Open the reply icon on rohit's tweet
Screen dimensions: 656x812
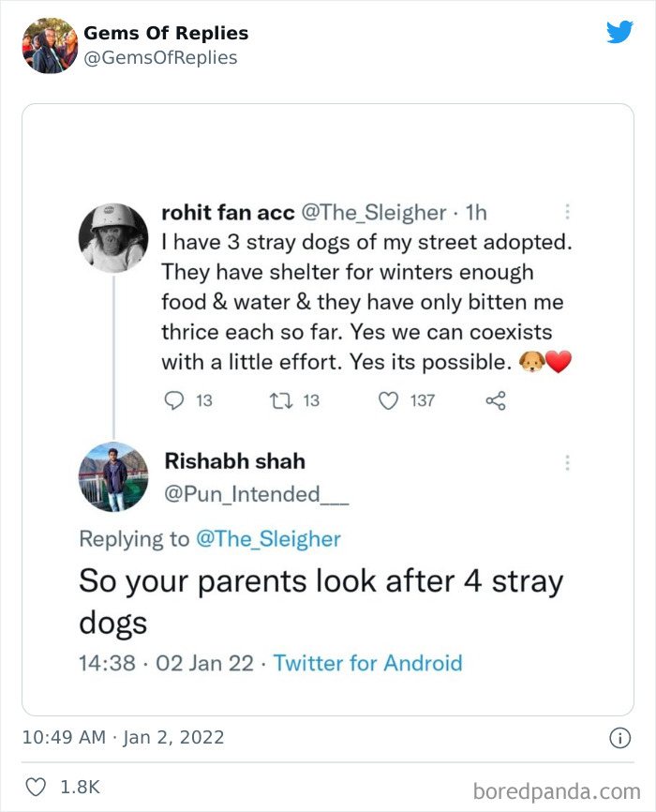pyautogui.click(x=174, y=400)
